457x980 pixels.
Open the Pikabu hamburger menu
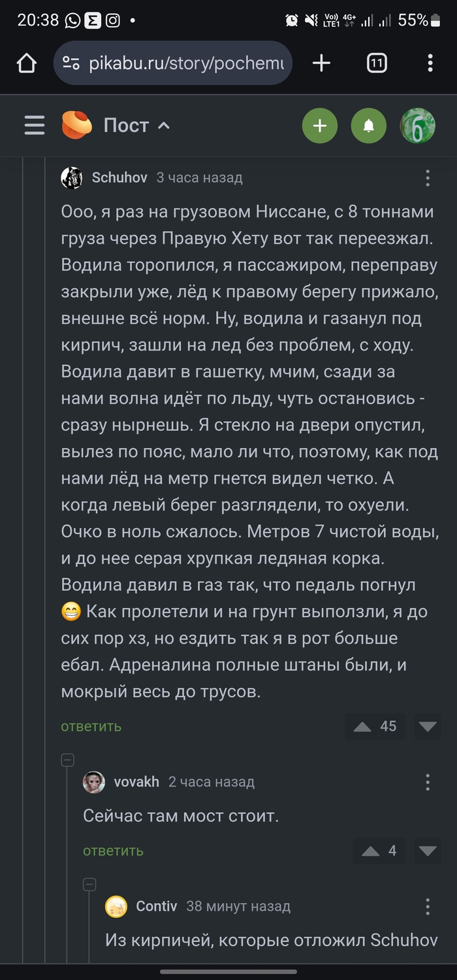pyautogui.click(x=34, y=125)
